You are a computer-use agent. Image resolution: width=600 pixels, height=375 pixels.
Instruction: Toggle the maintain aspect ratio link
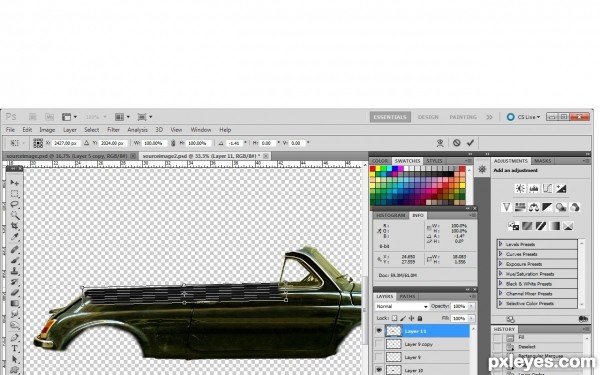pos(173,143)
